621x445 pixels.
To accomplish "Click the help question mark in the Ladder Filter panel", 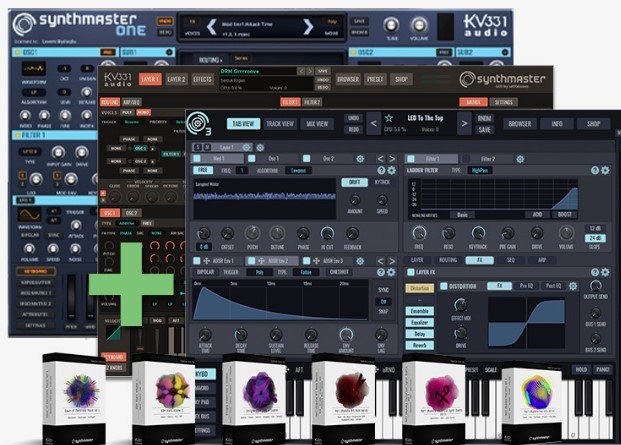I will [595, 170].
